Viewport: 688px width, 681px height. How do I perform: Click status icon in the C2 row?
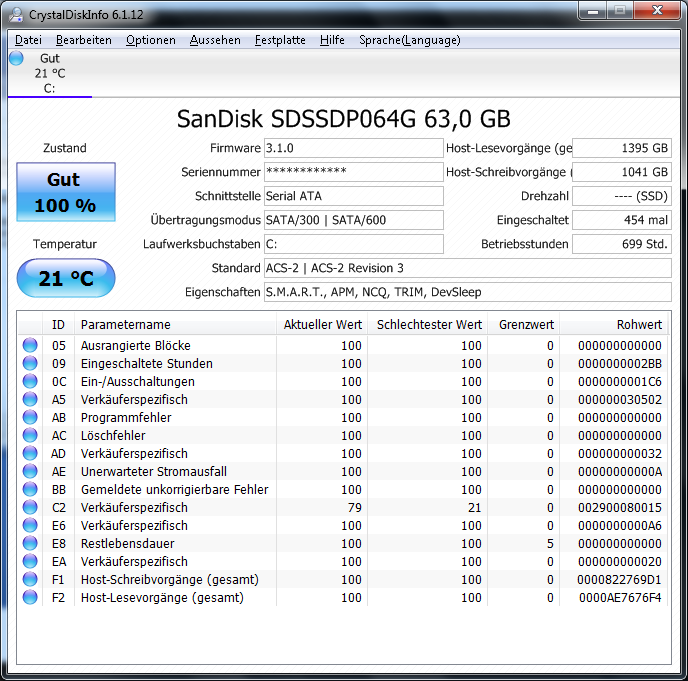30,507
